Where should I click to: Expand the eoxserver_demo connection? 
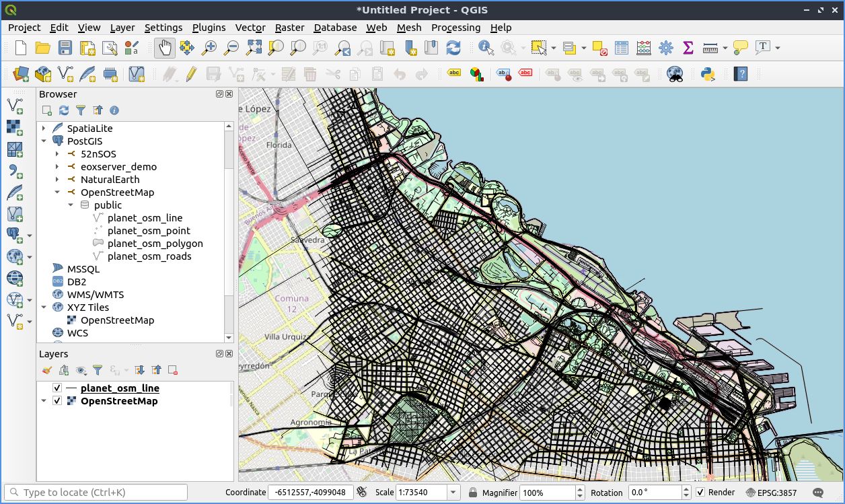click(x=57, y=167)
